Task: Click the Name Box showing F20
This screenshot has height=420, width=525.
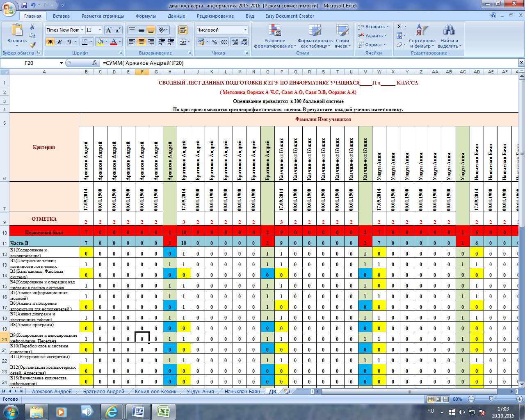Action: (x=30, y=63)
